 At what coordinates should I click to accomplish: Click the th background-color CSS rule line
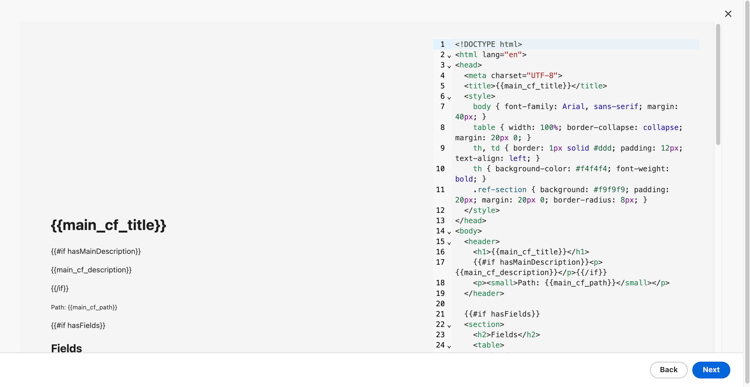click(x=562, y=174)
